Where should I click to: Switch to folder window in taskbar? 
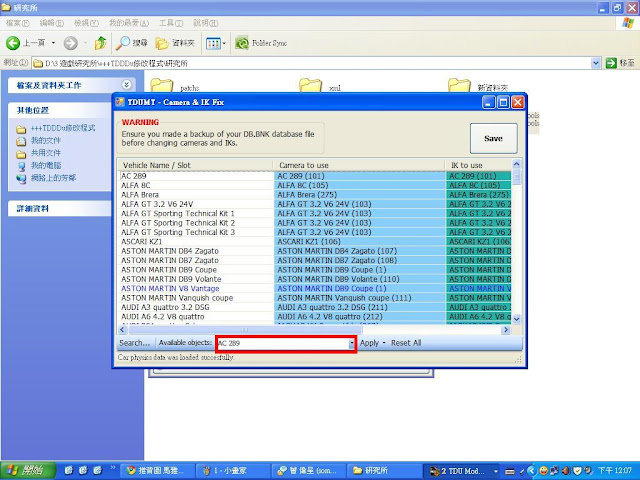[382, 471]
